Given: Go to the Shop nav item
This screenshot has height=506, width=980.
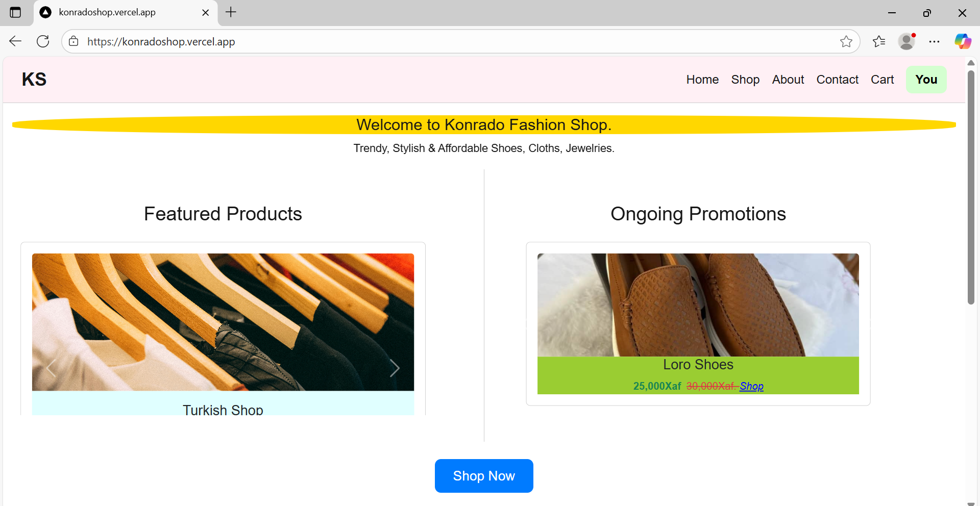Looking at the screenshot, I should 745,80.
